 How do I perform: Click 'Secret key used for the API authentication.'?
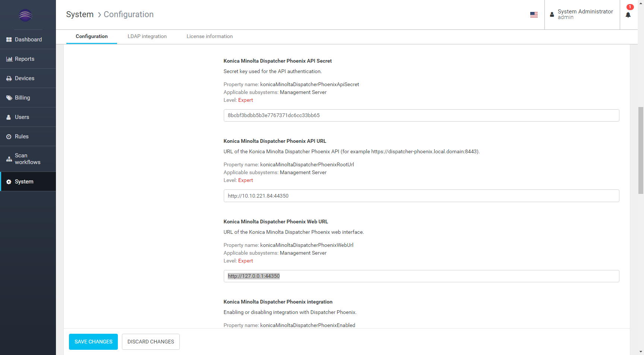tap(273, 71)
